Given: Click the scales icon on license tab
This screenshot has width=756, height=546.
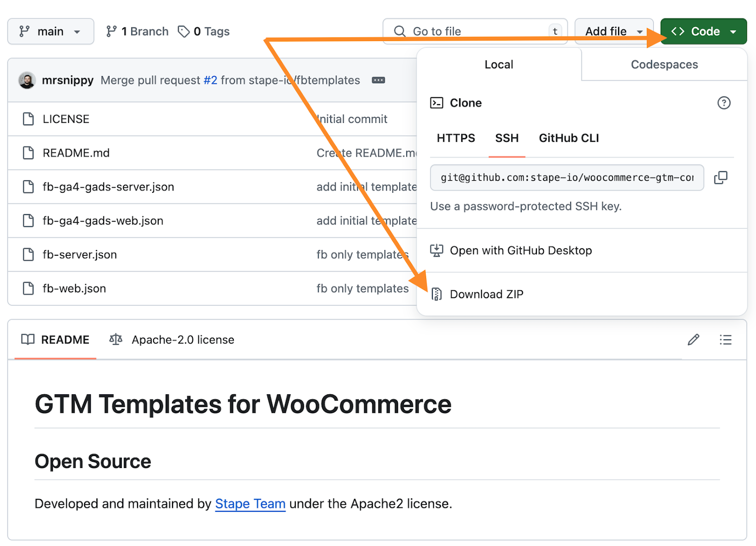Looking at the screenshot, I should (116, 339).
